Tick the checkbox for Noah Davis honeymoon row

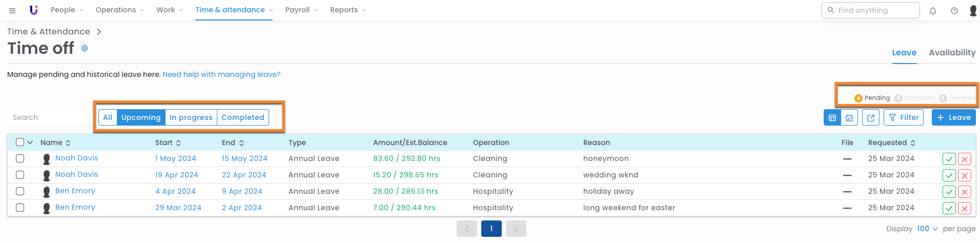point(20,158)
